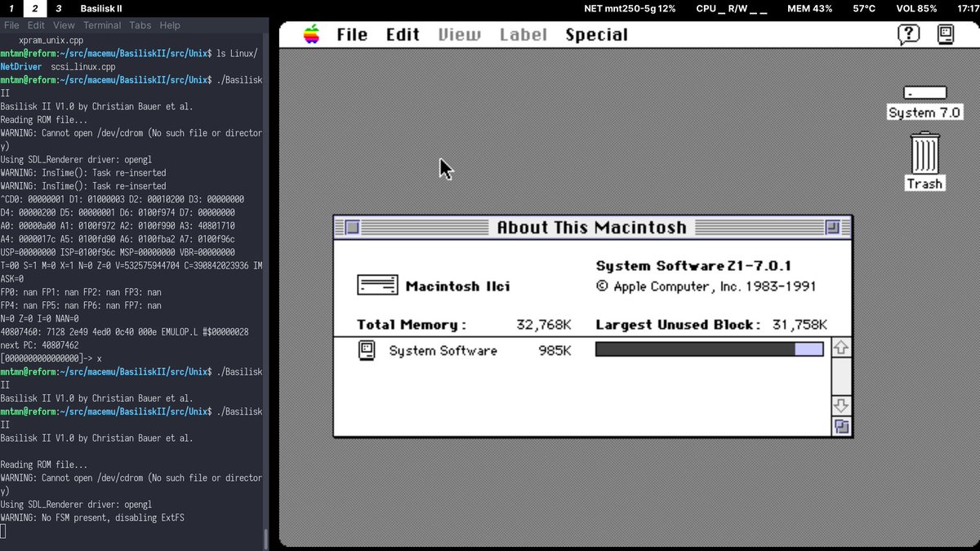Click the 'System Software' row label
980x551 pixels.
coord(443,351)
